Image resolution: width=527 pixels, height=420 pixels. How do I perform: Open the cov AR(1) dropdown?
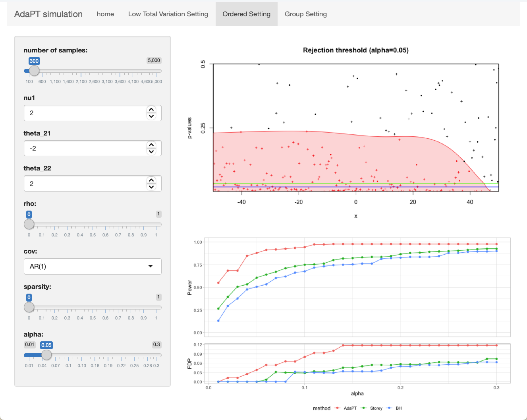point(93,266)
